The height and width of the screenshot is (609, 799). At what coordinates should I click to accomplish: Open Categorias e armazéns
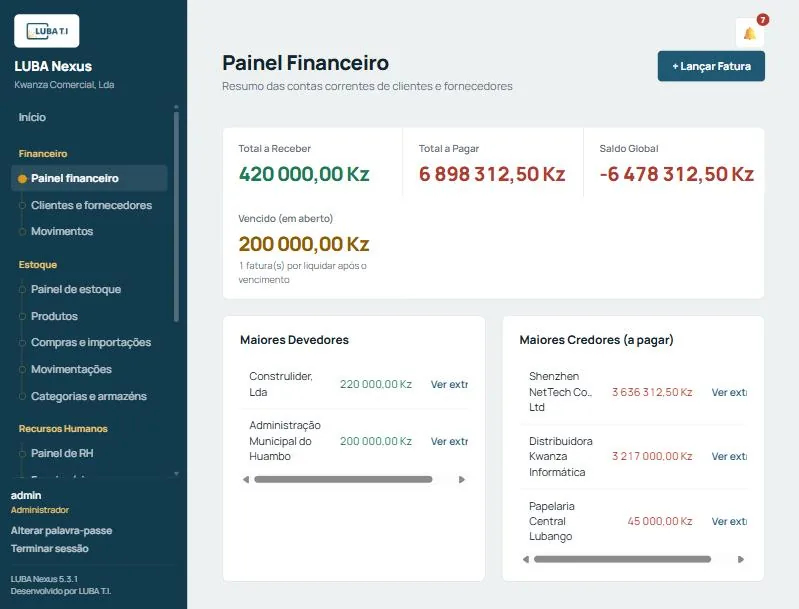tap(89, 396)
